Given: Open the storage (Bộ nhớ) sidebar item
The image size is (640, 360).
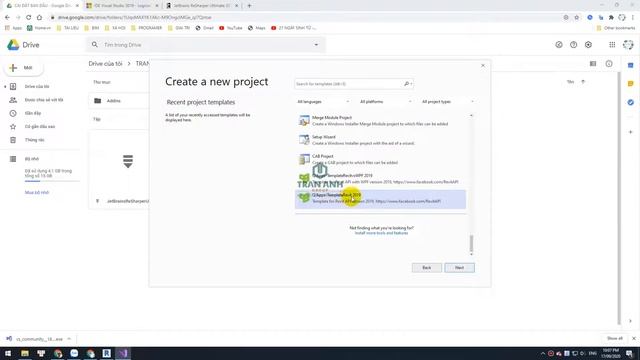Looking at the screenshot, I should click(x=32, y=159).
